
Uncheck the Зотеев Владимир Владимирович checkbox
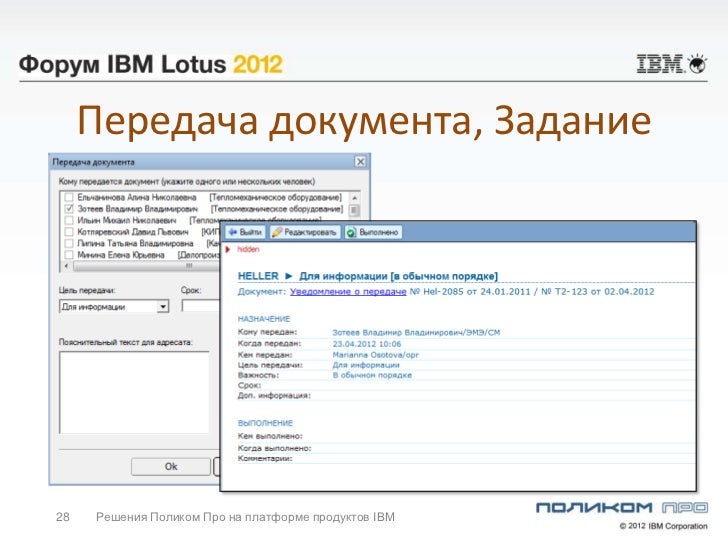[x=69, y=209]
